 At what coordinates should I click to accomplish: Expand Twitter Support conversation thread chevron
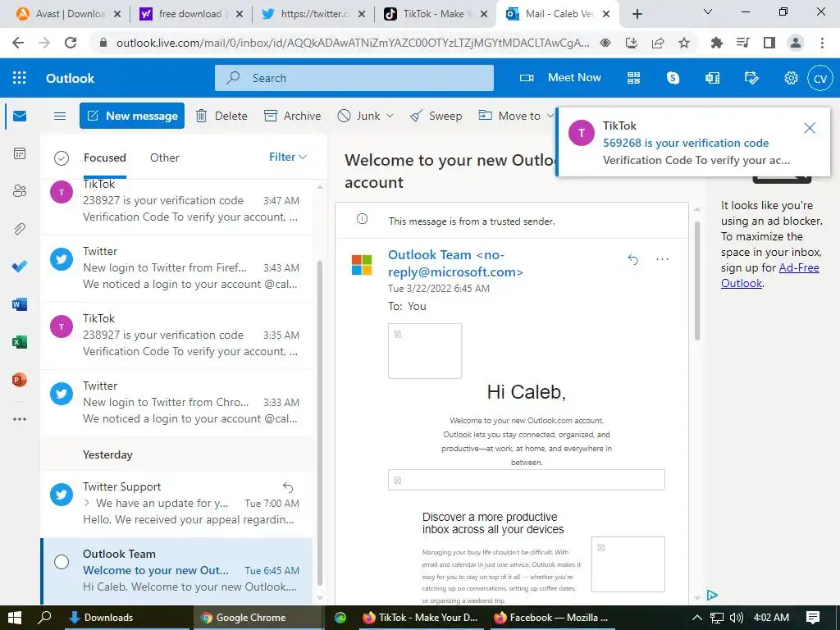pos(87,503)
